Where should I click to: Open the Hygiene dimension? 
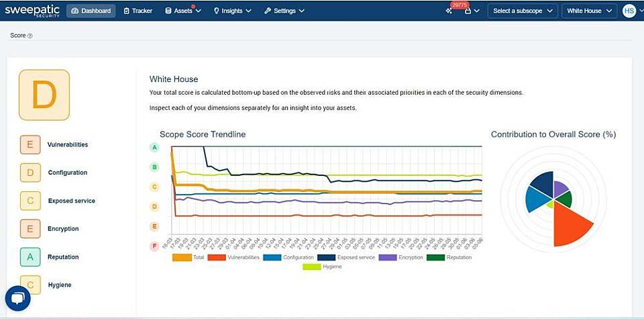[60, 285]
